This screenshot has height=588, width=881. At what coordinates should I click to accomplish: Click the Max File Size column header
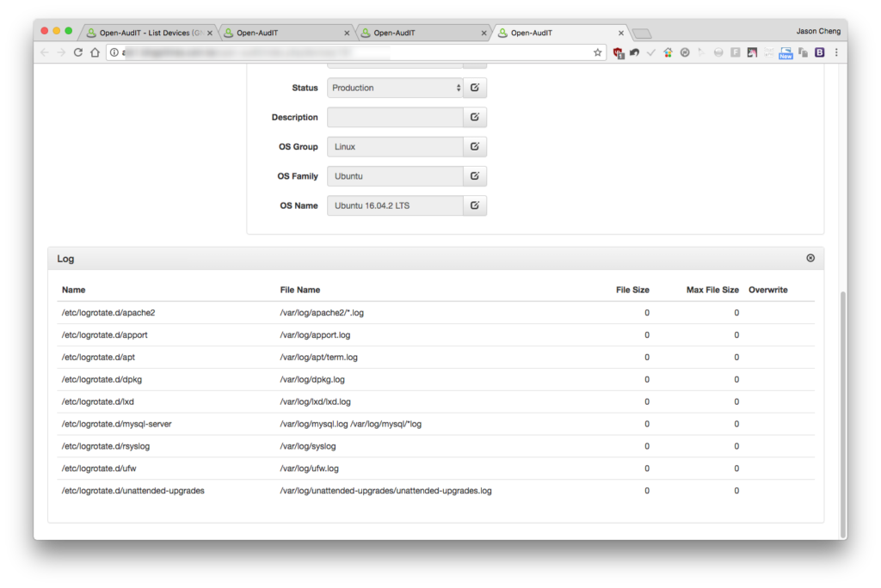712,290
